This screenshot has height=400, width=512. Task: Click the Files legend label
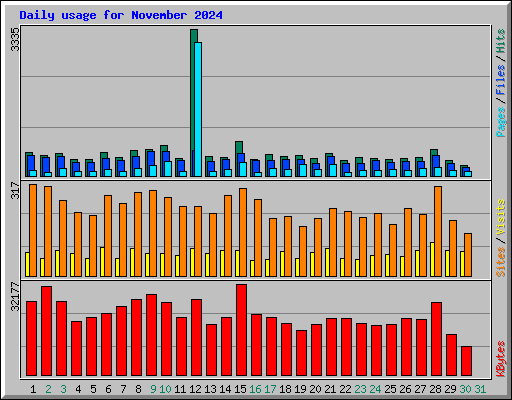coord(500,79)
